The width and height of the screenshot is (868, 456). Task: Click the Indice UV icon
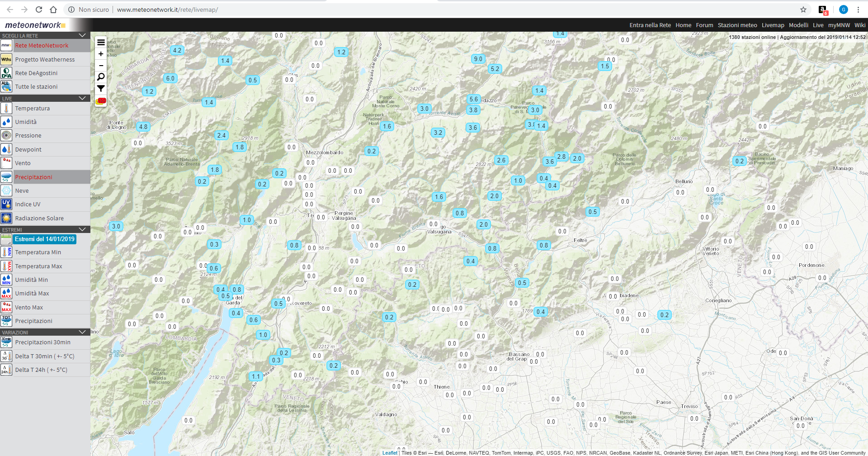tap(6, 204)
